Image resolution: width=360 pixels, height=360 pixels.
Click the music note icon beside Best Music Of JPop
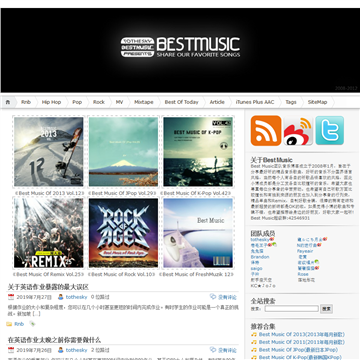(254, 350)
